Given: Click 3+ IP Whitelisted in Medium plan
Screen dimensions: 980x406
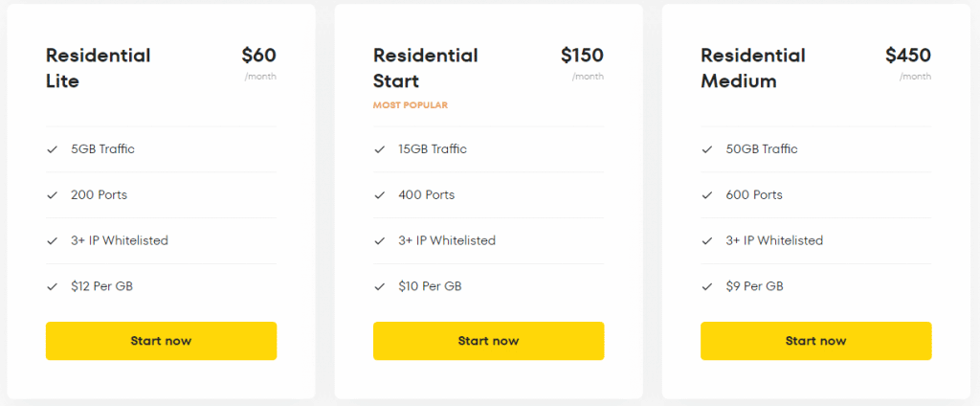Looking at the screenshot, I should click(x=774, y=240).
